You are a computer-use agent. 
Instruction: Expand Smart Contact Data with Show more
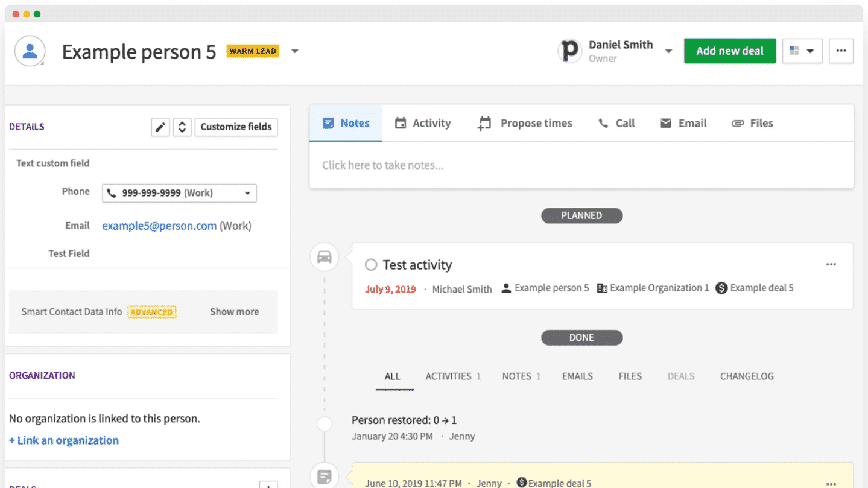point(234,312)
